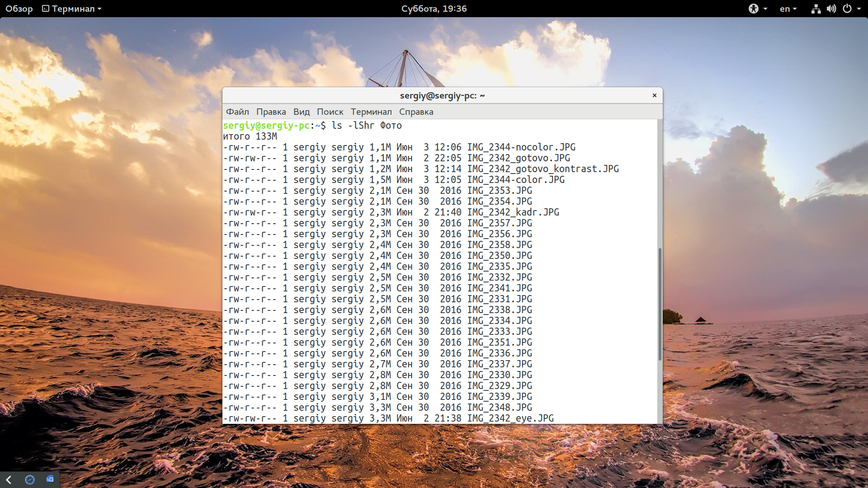Click the volume speaker icon in top bar
This screenshot has width=868, height=488.
831,9
